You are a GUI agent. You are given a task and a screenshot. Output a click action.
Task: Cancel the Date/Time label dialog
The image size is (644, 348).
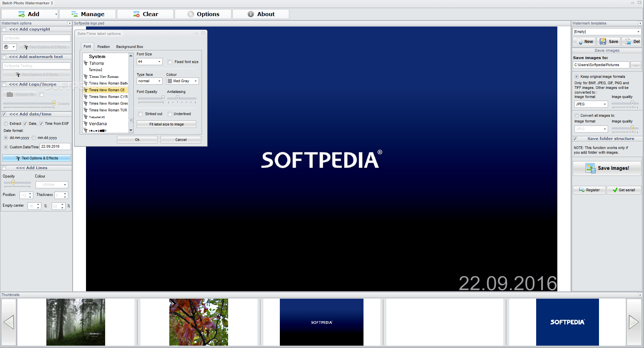point(181,140)
